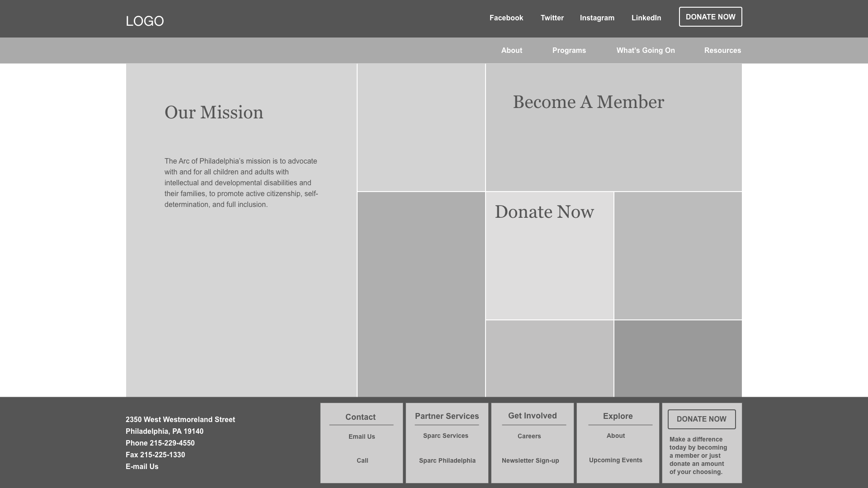The width and height of the screenshot is (868, 488).
Task: Open the Careers footer link
Action: pos(529,436)
